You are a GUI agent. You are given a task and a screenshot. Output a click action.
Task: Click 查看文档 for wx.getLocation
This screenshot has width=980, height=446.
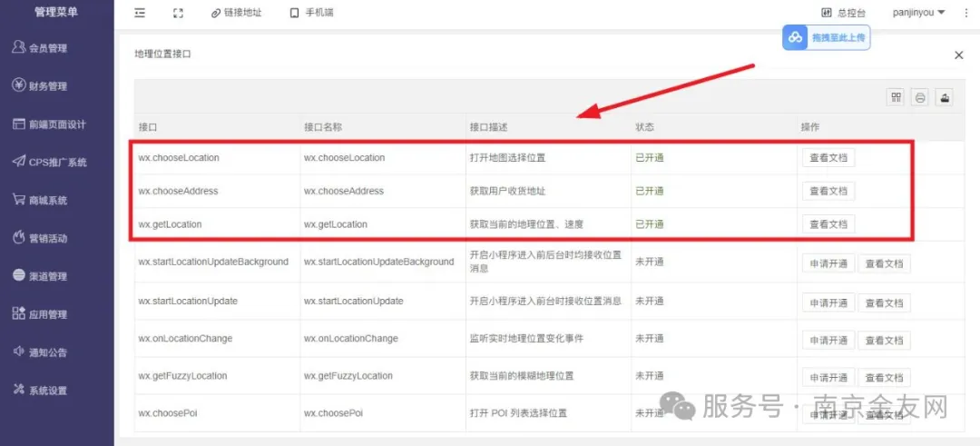tap(828, 224)
